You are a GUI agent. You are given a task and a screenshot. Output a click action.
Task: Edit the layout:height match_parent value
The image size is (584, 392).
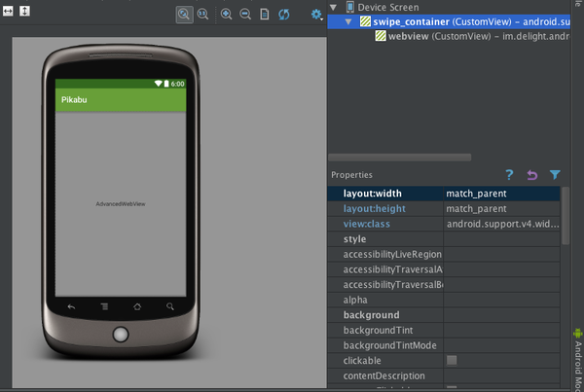tap(501, 209)
